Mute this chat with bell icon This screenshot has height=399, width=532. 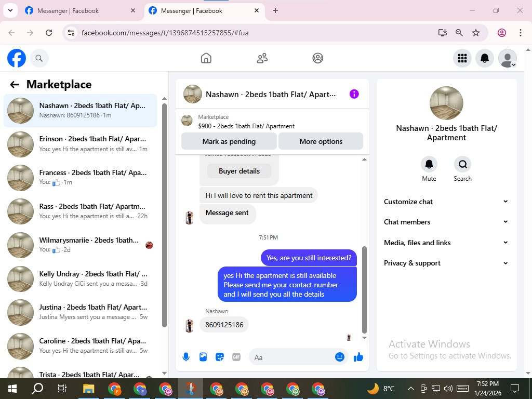click(429, 164)
